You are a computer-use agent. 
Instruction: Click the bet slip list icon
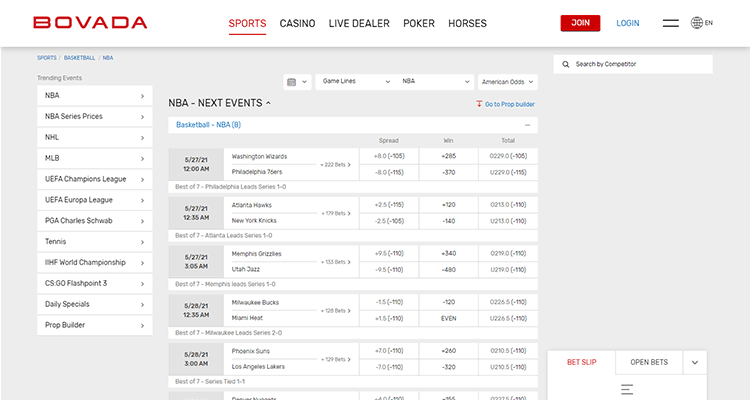[627, 389]
